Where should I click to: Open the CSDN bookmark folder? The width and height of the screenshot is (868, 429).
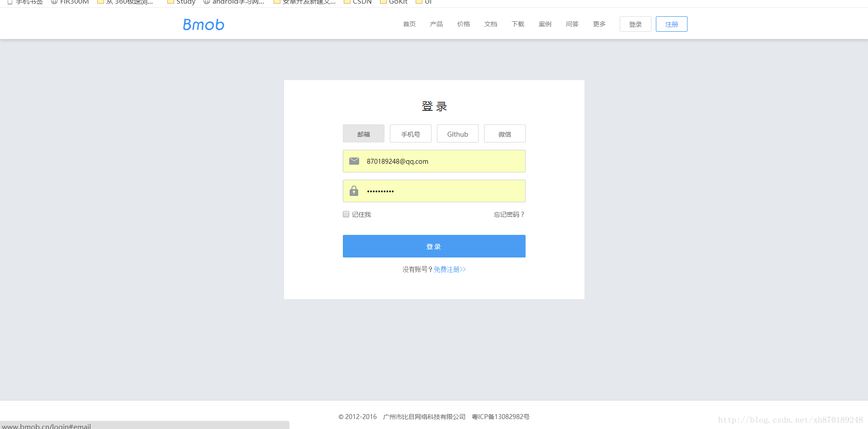point(357,2)
